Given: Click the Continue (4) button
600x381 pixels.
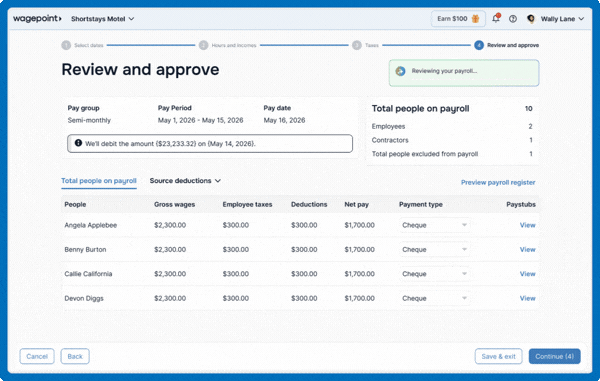Looking at the screenshot, I should (554, 356).
